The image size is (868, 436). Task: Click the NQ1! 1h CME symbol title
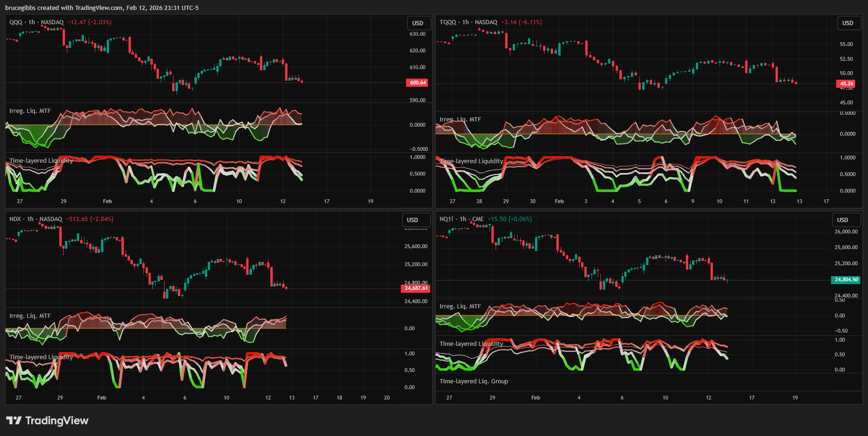point(462,219)
